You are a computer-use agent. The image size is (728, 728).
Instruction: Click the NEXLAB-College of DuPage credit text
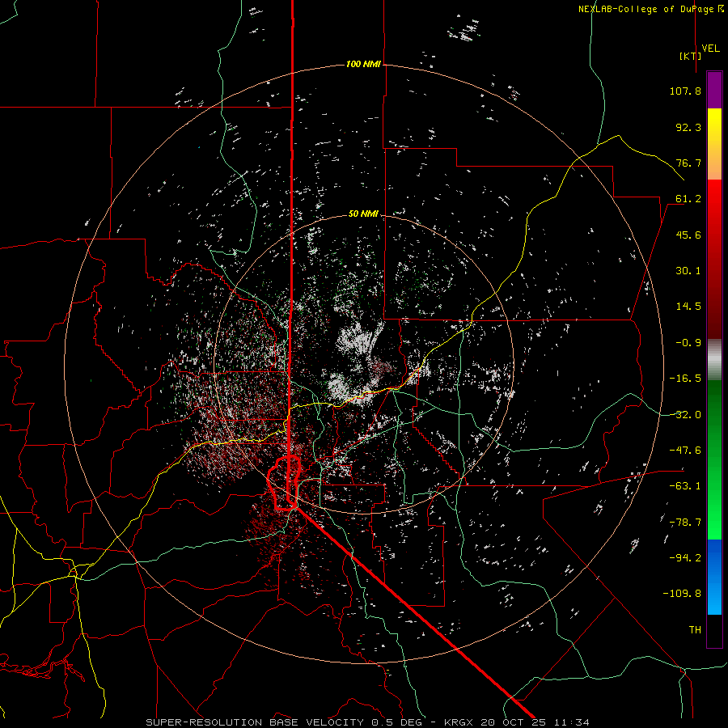click(650, 9)
